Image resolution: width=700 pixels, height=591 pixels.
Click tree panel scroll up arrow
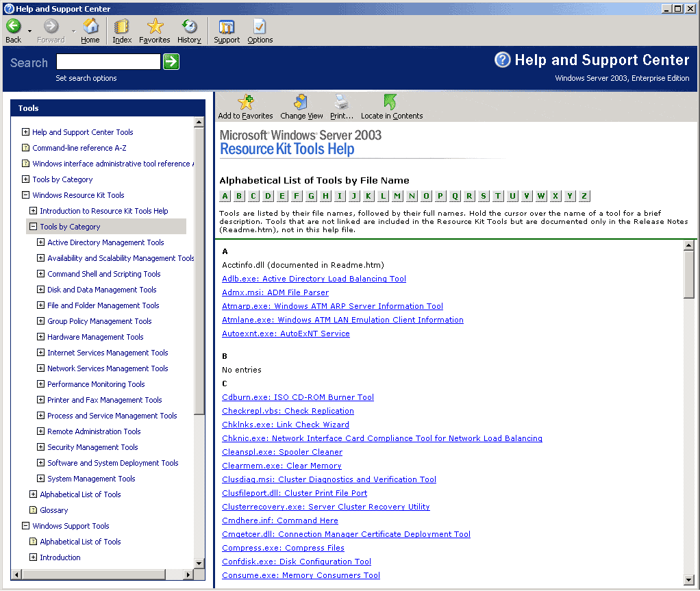[x=199, y=122]
